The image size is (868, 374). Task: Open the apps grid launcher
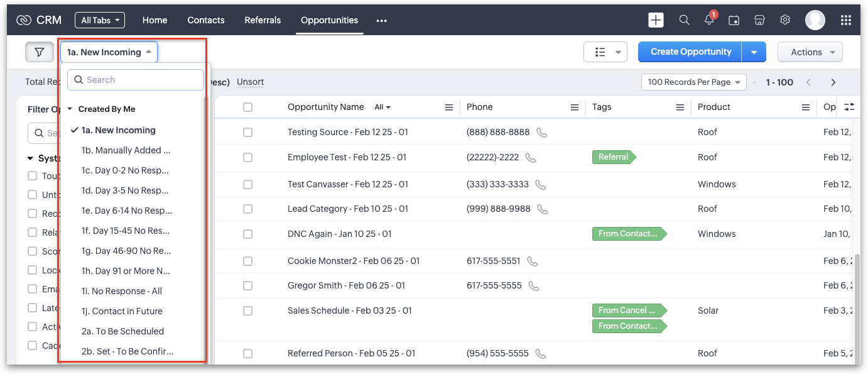845,20
